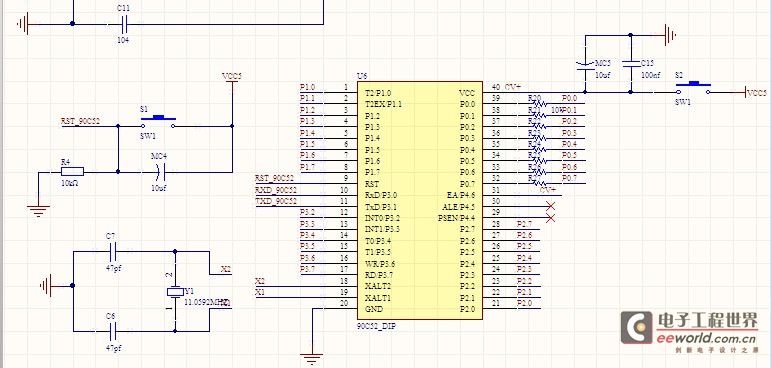This screenshot has width=771, height=368.
Task: Click the MC5 designator text
Action: click(x=603, y=63)
